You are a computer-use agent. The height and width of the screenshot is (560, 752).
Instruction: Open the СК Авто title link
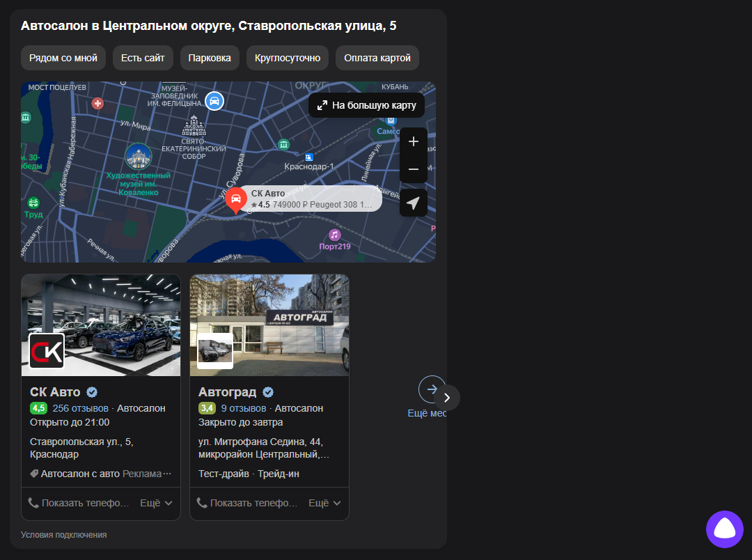55,392
